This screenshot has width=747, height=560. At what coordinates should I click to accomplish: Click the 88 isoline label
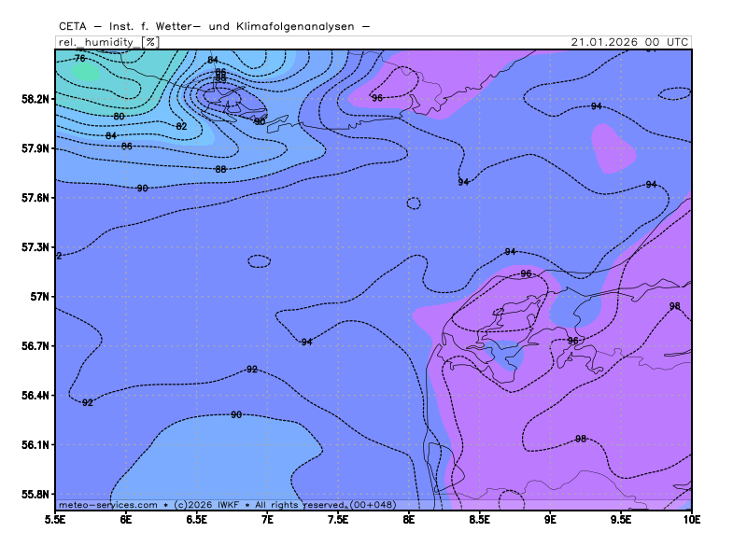point(220,169)
